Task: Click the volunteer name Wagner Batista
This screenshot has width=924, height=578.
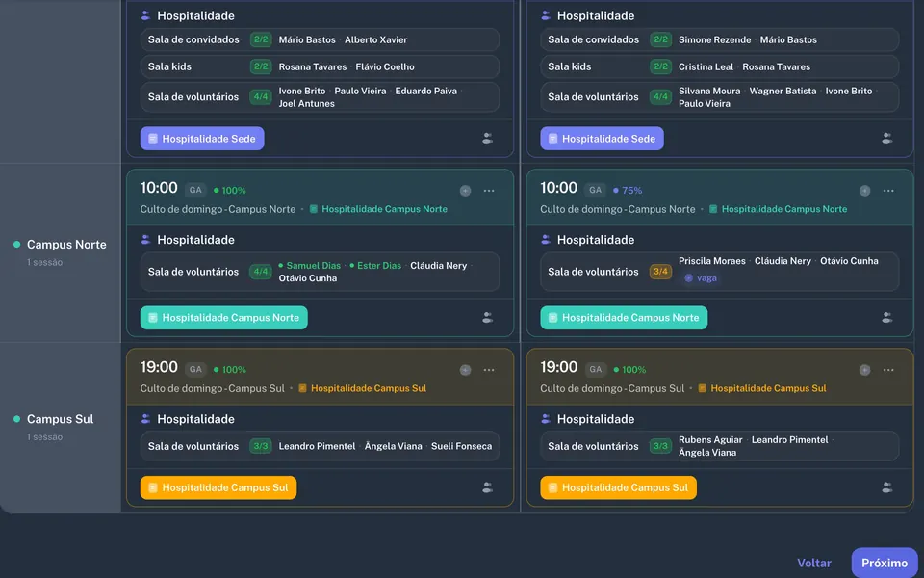Action: point(783,91)
